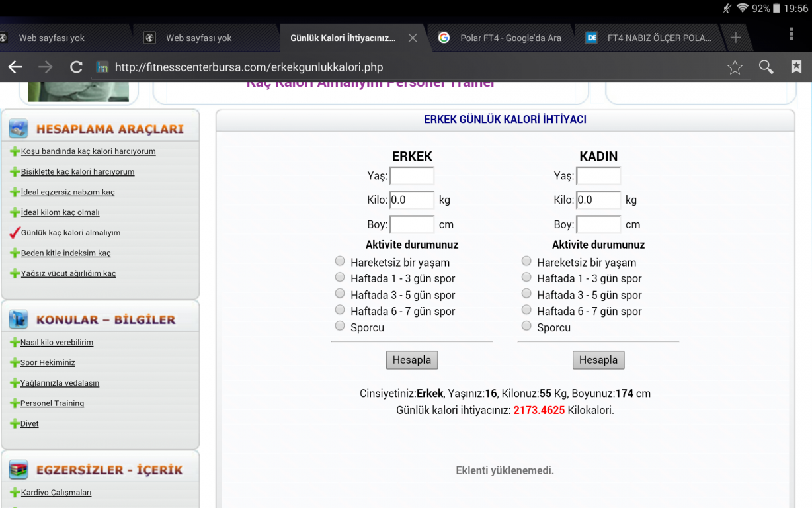The height and width of the screenshot is (508, 812).
Task: Open Günlük kaç kalori almalıyım link
Action: click(71, 233)
